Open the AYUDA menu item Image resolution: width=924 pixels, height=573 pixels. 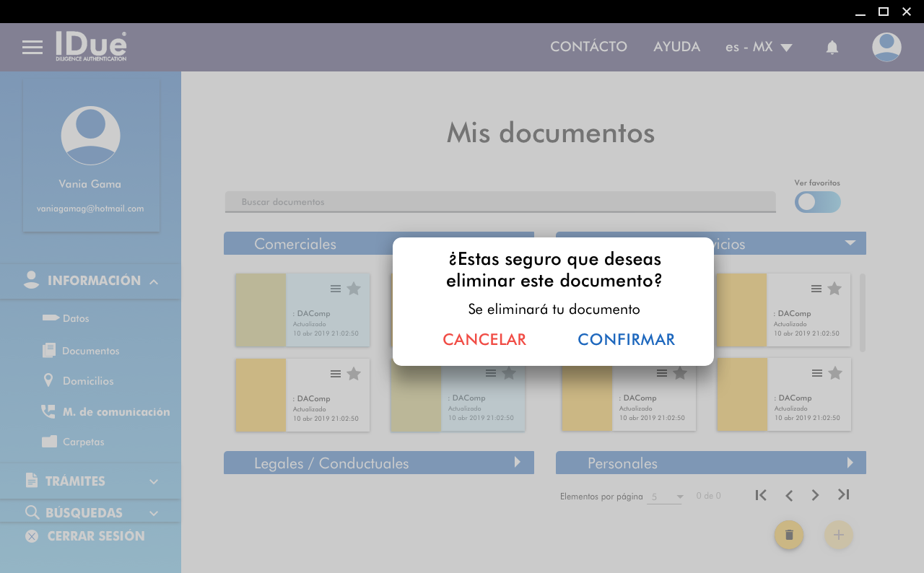point(676,47)
